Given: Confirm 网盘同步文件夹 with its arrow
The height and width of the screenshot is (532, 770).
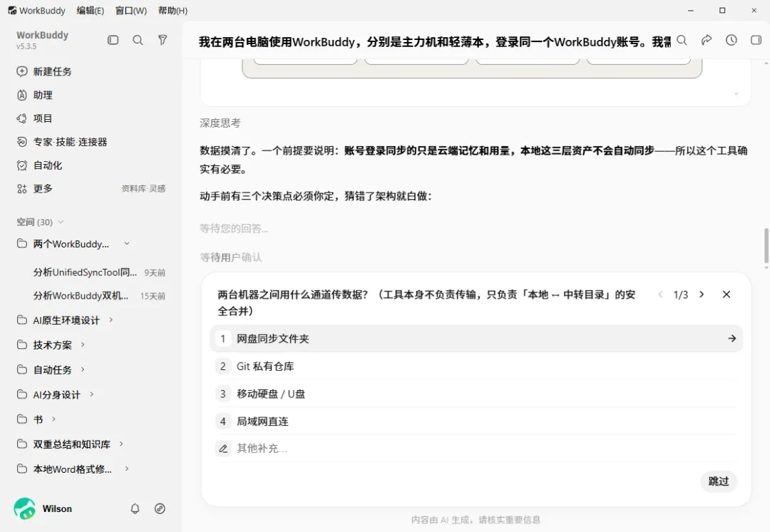Looking at the screenshot, I should pos(731,339).
